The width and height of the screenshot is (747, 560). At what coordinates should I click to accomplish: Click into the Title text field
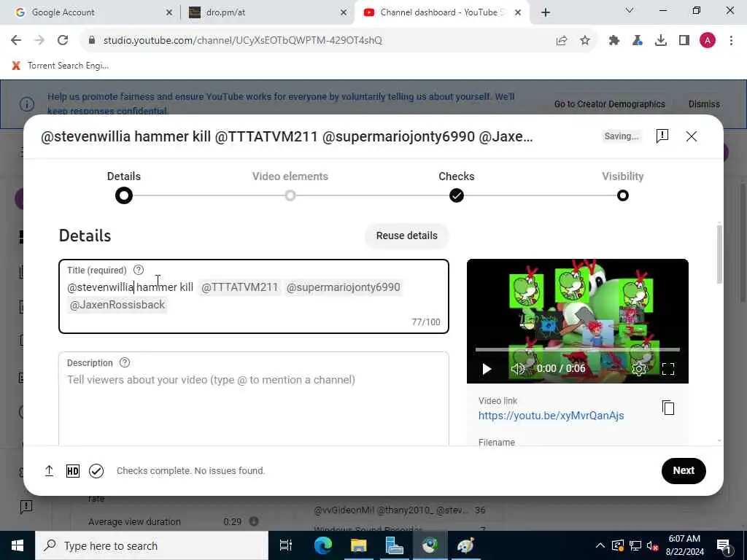[x=254, y=296]
